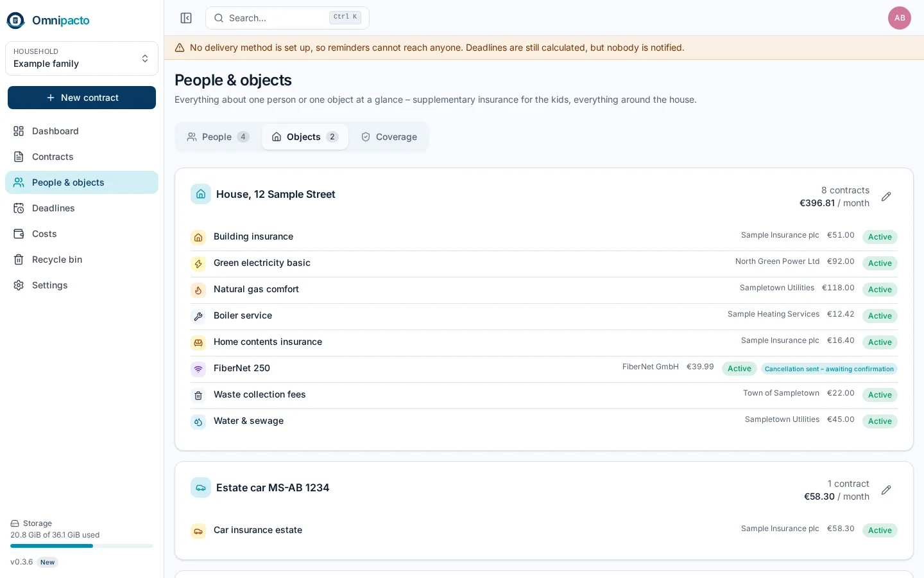Click the wrench icon for Boiler service
Image resolution: width=924 pixels, height=578 pixels.
coord(198,317)
